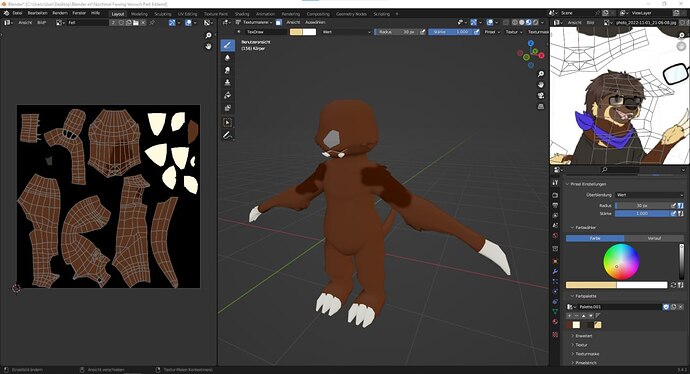Open the World properties tab
690x374 pixels.
[x=555, y=235]
